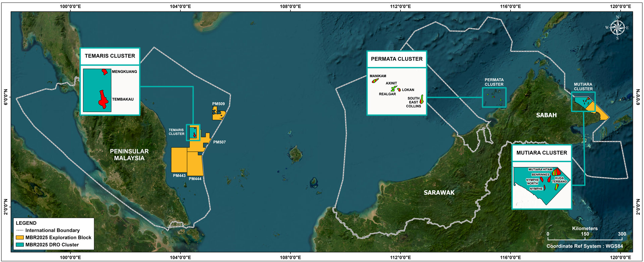Image resolution: width=644 pixels, height=262 pixels.
Task: Click the compass rose icon
Action: (617, 27)
